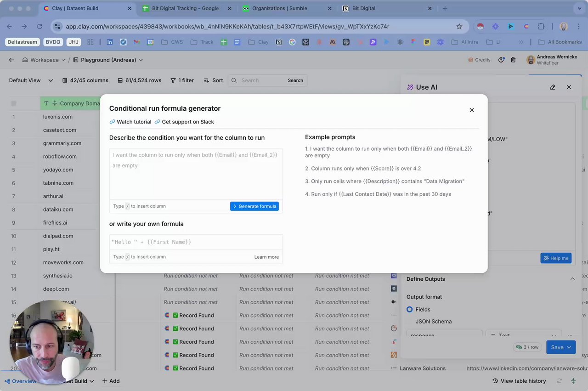Toggle the select-all rows checkbox
Screen dimensions: 588x391
coord(14,103)
